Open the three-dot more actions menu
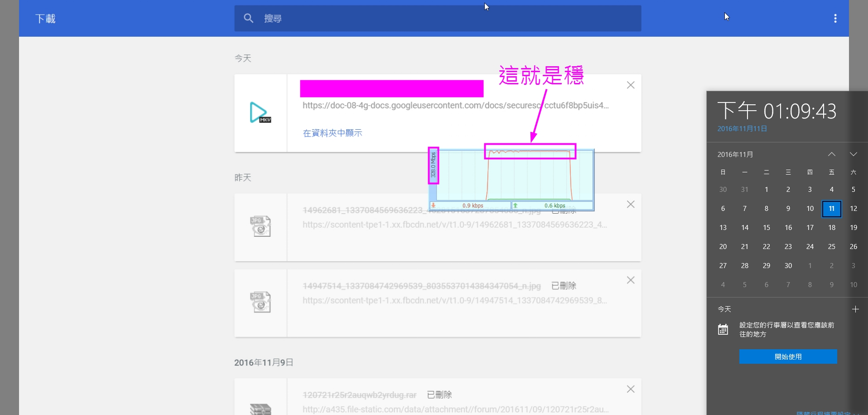This screenshot has height=415, width=868. click(x=835, y=18)
